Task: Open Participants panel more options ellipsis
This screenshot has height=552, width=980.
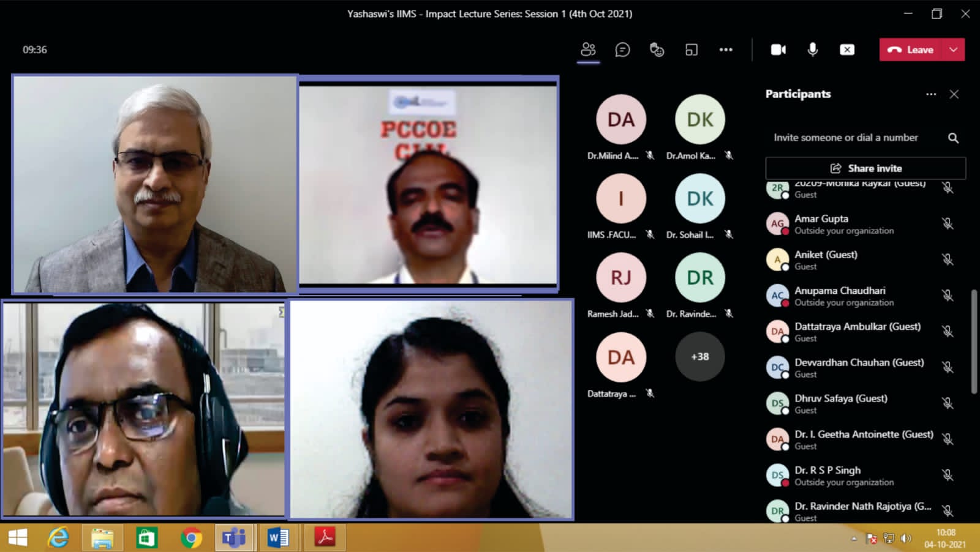Action: pos(931,94)
